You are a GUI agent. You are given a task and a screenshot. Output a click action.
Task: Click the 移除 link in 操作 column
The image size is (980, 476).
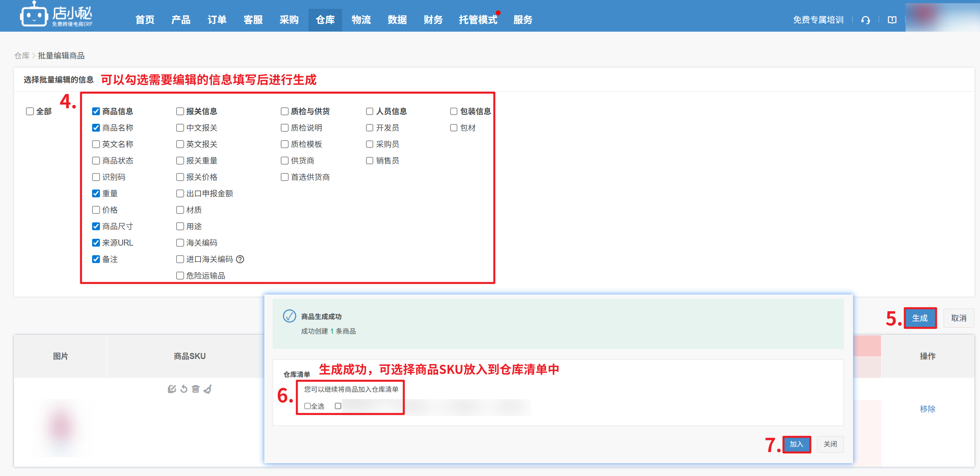[x=927, y=409]
